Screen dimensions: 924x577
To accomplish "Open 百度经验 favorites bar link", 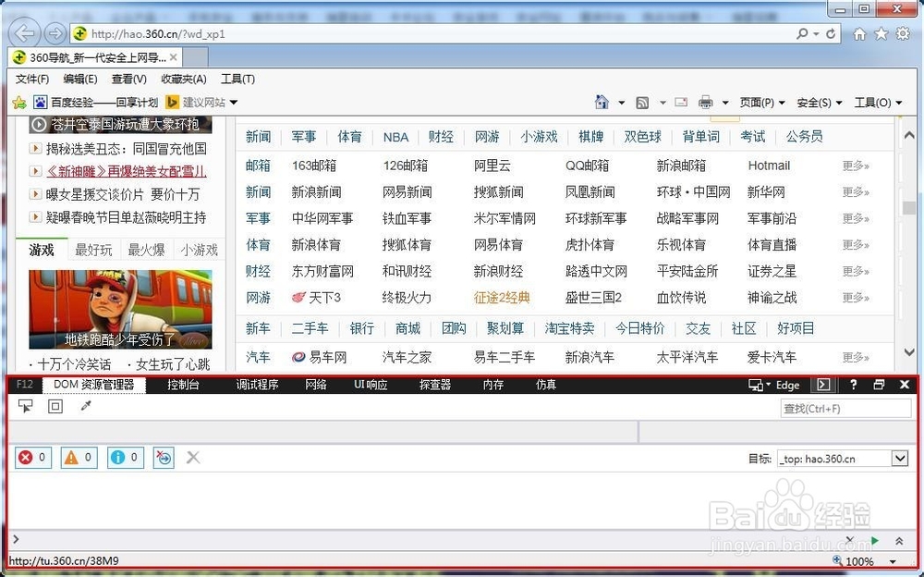I will click(96, 103).
